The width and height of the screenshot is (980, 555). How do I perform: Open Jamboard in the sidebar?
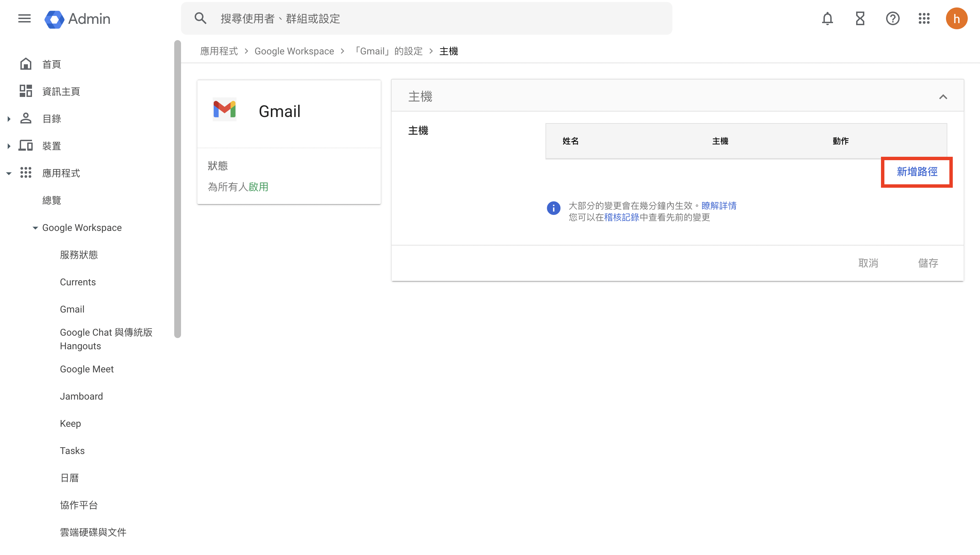click(81, 396)
